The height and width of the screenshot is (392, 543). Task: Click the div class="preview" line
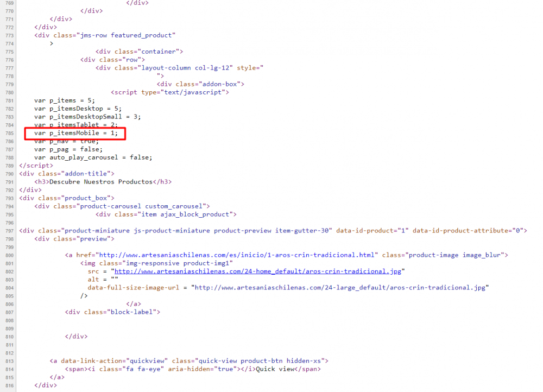74,239
